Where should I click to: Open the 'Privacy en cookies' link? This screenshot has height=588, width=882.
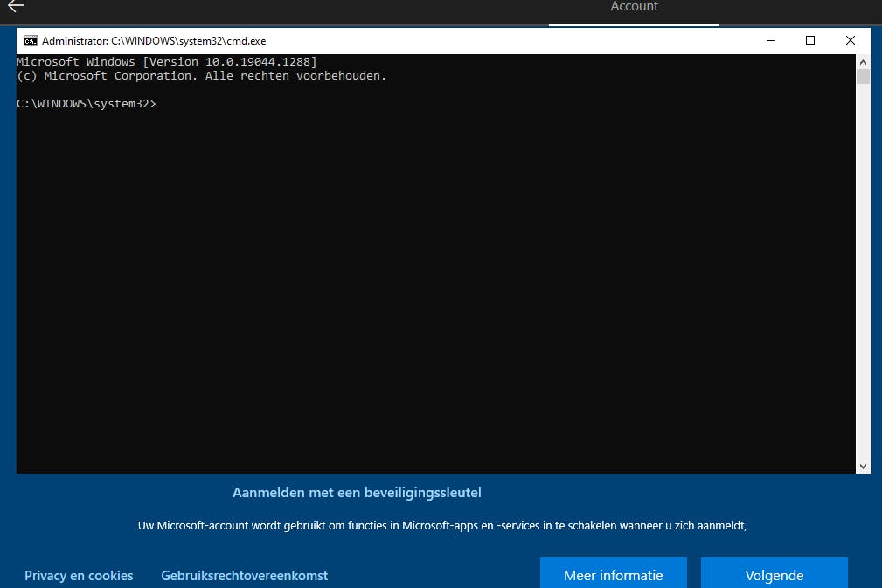click(79, 576)
